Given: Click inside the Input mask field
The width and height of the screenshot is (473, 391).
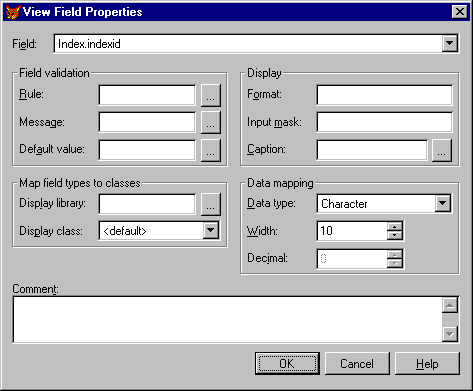Looking at the screenshot, I should [384, 122].
